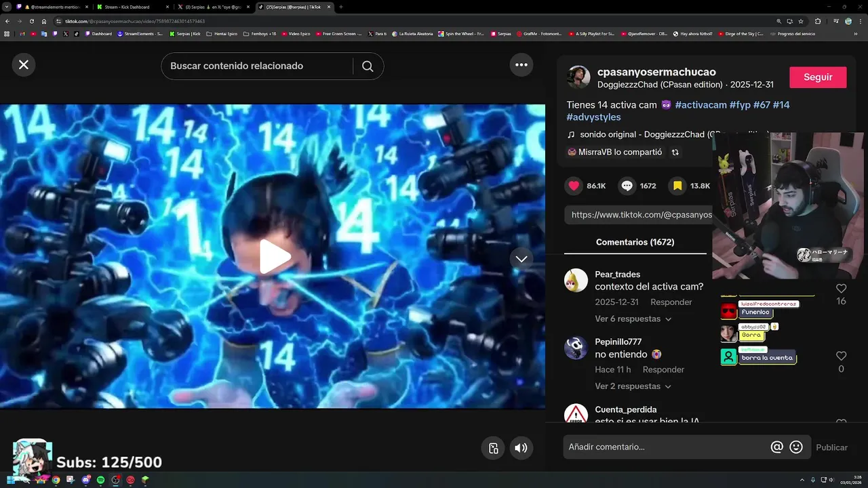The image size is (868, 488).
Task: Open OBS Studio from the taskbar
Action: coord(115,480)
